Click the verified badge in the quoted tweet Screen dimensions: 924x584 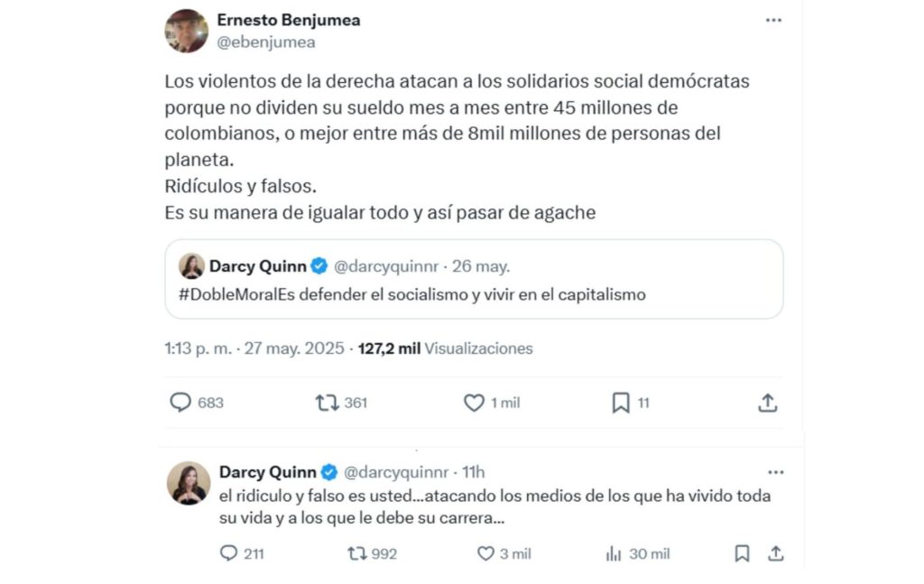pyautogui.click(x=317, y=265)
